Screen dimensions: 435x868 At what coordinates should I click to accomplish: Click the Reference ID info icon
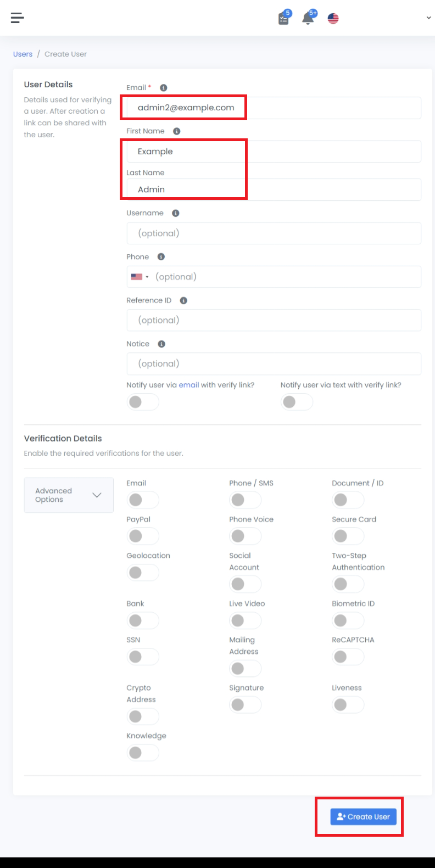pos(183,300)
